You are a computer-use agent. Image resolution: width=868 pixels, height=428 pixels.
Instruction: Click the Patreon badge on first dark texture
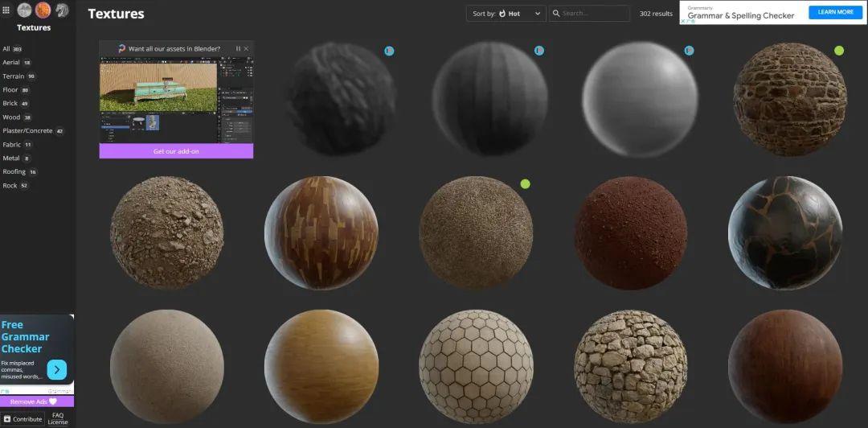pyautogui.click(x=389, y=51)
